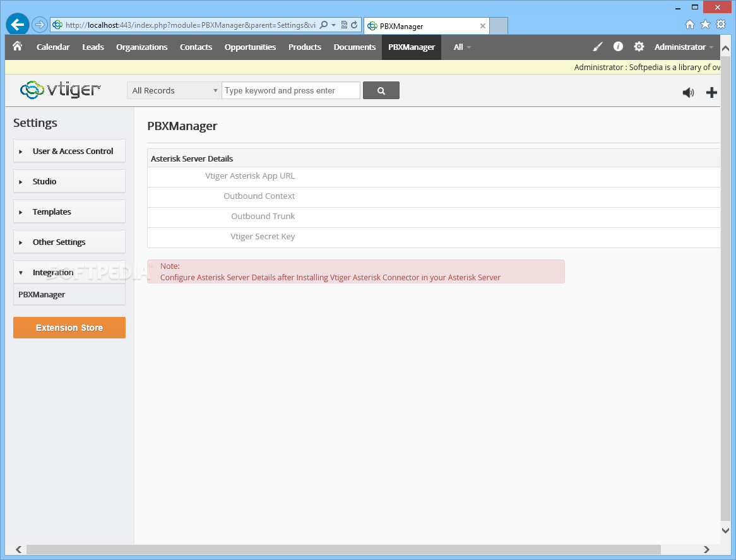Select the PBXManager browser tab

tap(426, 26)
